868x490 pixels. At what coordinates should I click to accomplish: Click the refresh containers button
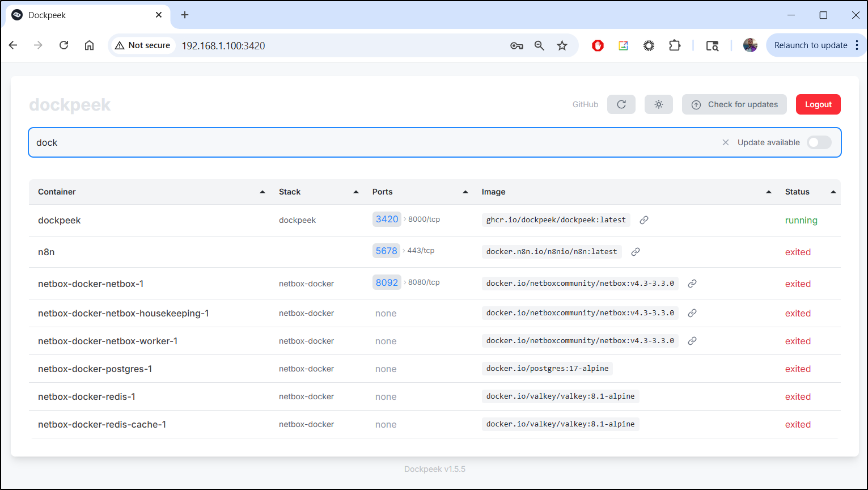click(x=621, y=104)
